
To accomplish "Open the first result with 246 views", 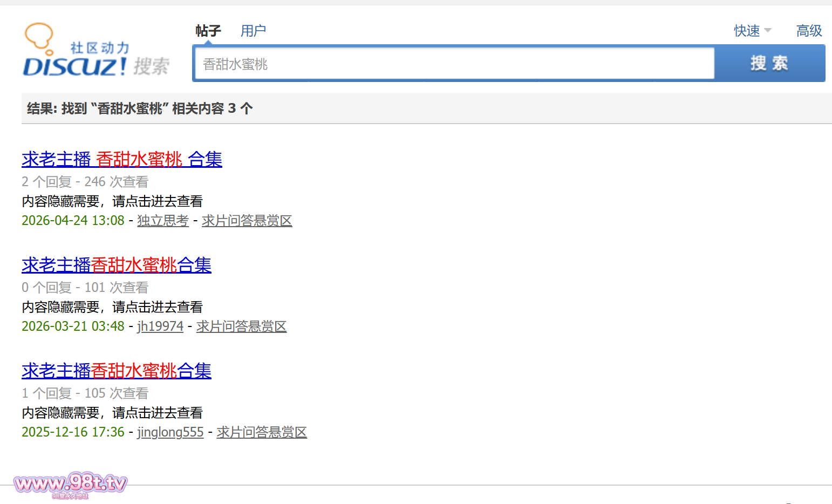I will click(x=122, y=159).
